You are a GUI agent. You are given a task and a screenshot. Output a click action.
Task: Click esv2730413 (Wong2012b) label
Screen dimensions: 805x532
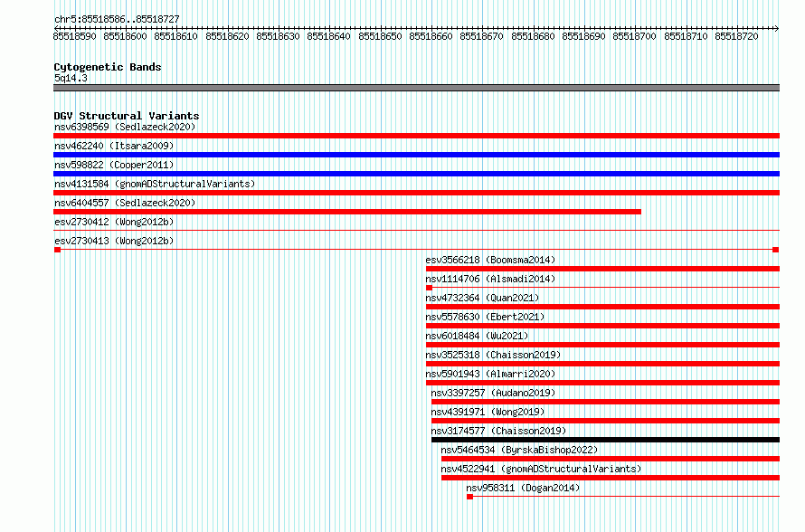click(114, 241)
